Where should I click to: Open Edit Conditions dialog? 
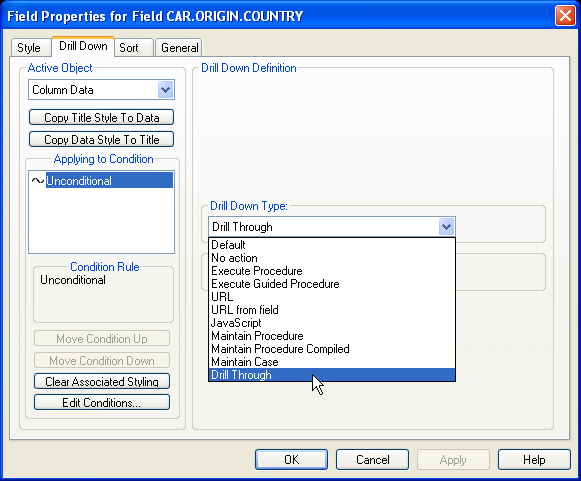pos(102,402)
